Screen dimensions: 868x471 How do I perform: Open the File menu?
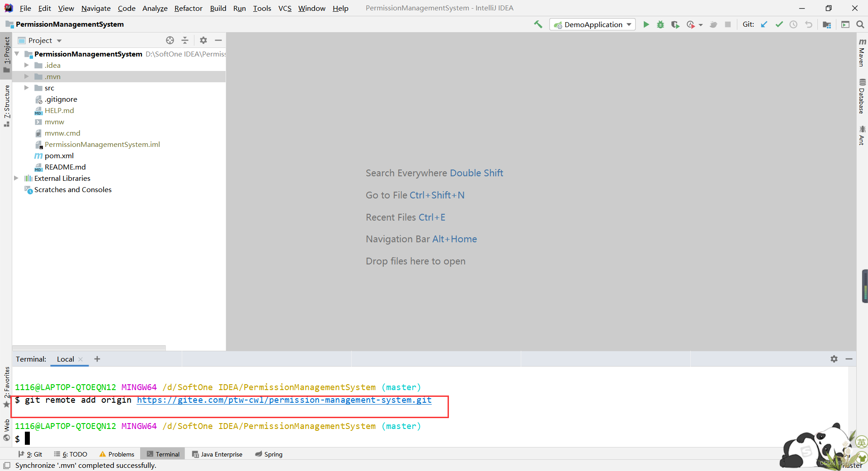pos(25,8)
